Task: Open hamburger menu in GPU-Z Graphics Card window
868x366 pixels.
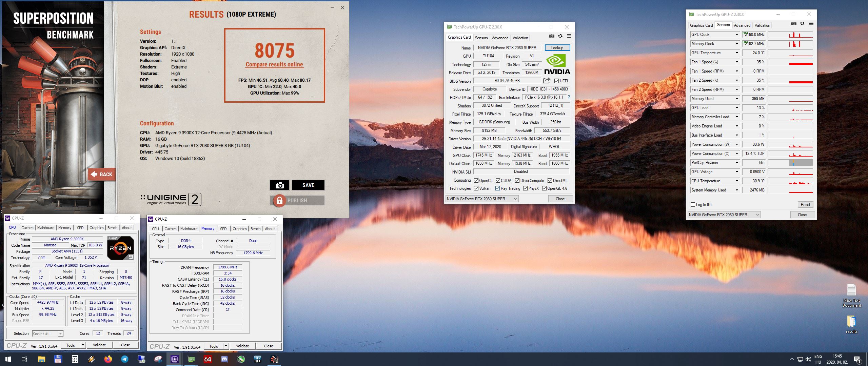Action: [569, 36]
